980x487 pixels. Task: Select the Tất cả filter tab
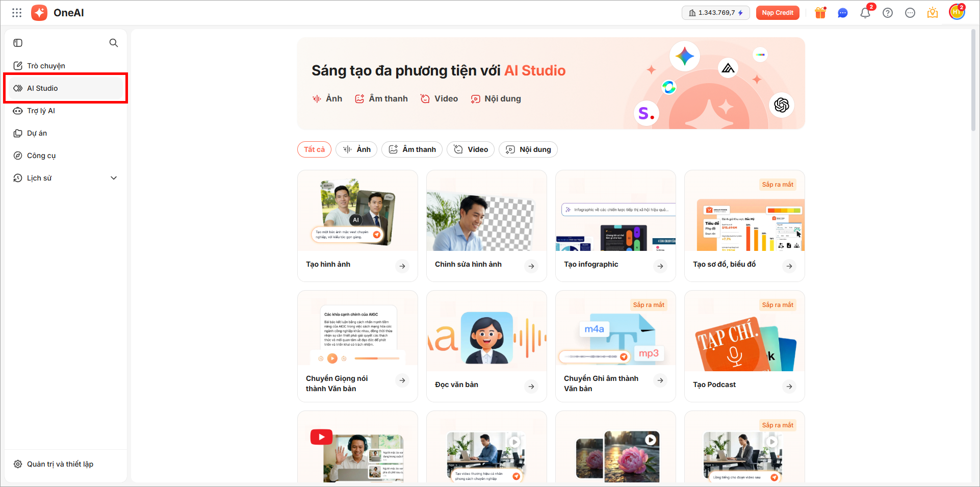coord(315,149)
